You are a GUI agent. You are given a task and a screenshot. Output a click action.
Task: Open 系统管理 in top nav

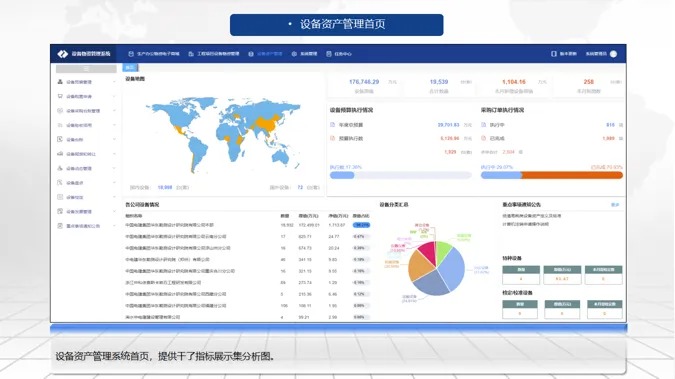tap(304, 54)
